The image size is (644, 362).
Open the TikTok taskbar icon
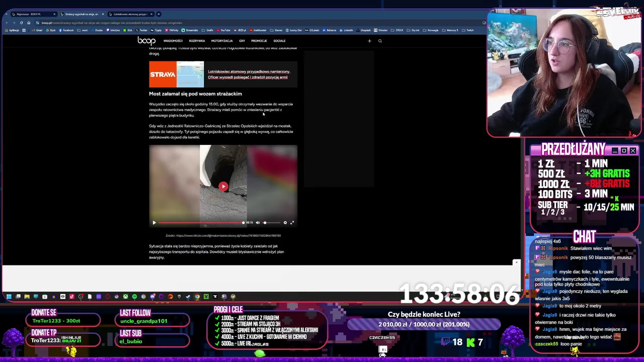coord(71,297)
